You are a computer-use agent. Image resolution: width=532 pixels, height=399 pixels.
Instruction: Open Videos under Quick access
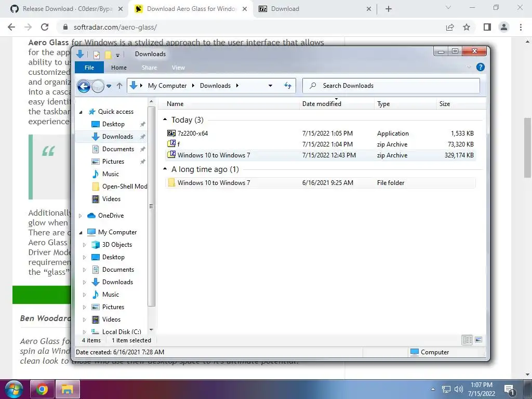[x=111, y=199]
